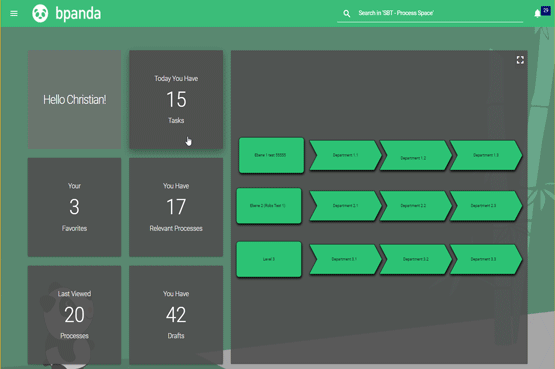The image size is (555, 369).
Task: Open Department 1.1 process chevron
Action: [345, 155]
